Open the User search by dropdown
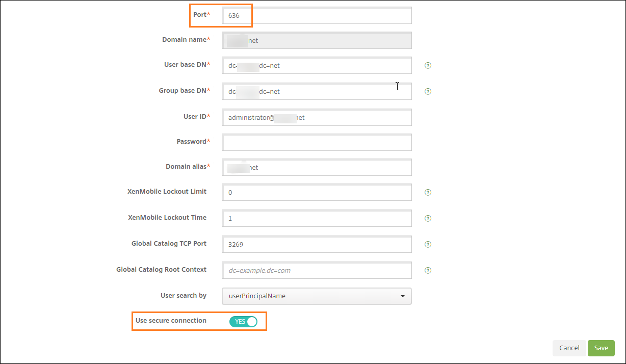626x364 pixels. (317, 296)
